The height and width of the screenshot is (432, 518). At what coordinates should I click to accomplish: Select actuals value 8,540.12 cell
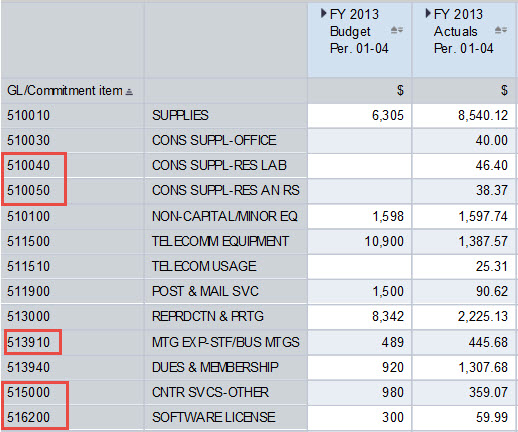[464, 116]
